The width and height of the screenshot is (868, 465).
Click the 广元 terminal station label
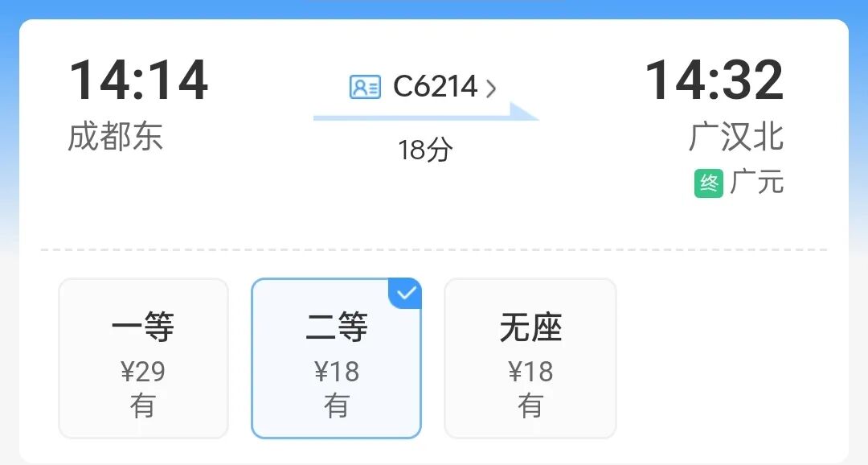[757, 183]
